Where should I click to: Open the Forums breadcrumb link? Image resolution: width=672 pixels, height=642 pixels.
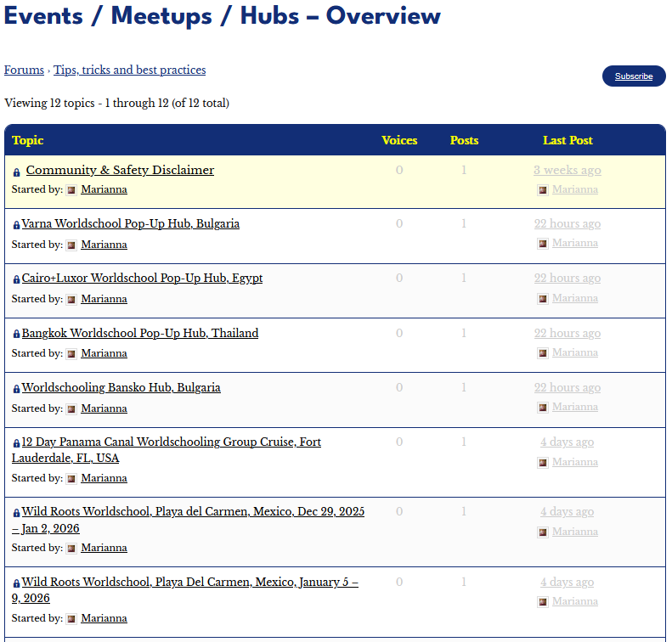pyautogui.click(x=24, y=70)
